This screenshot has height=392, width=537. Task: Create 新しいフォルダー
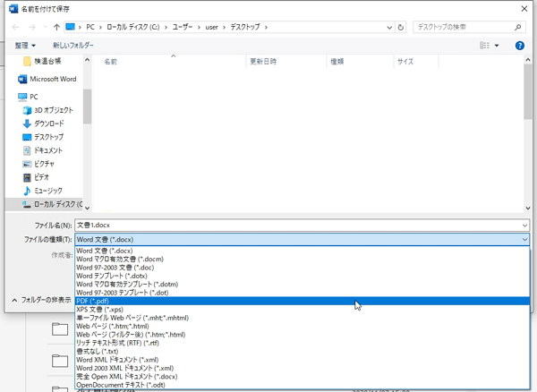pos(73,45)
